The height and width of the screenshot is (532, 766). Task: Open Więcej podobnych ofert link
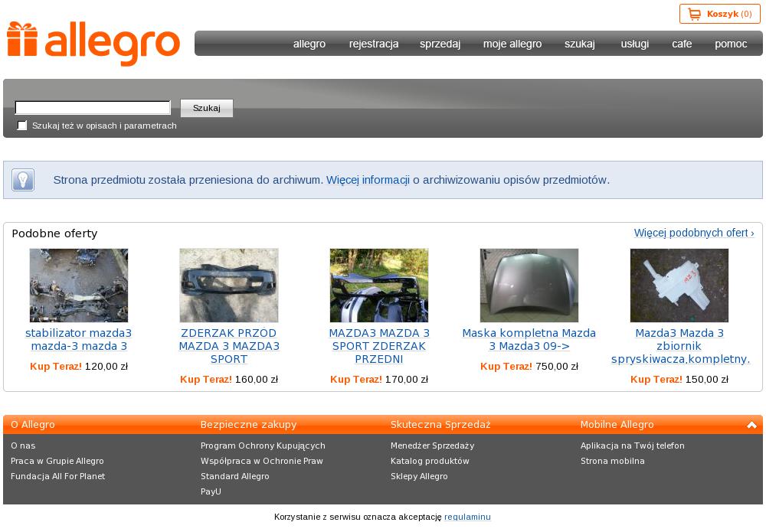pos(694,233)
